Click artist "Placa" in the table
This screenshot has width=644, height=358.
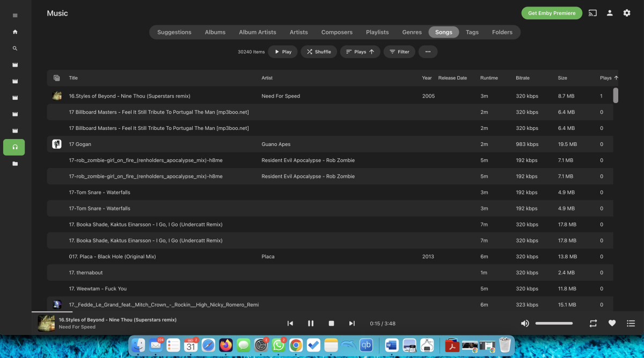(x=268, y=257)
